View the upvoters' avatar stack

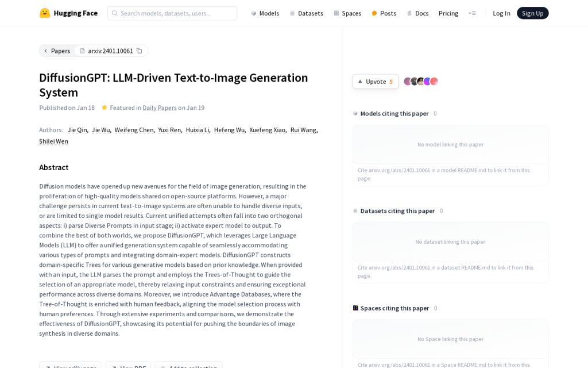pyautogui.click(x=421, y=82)
